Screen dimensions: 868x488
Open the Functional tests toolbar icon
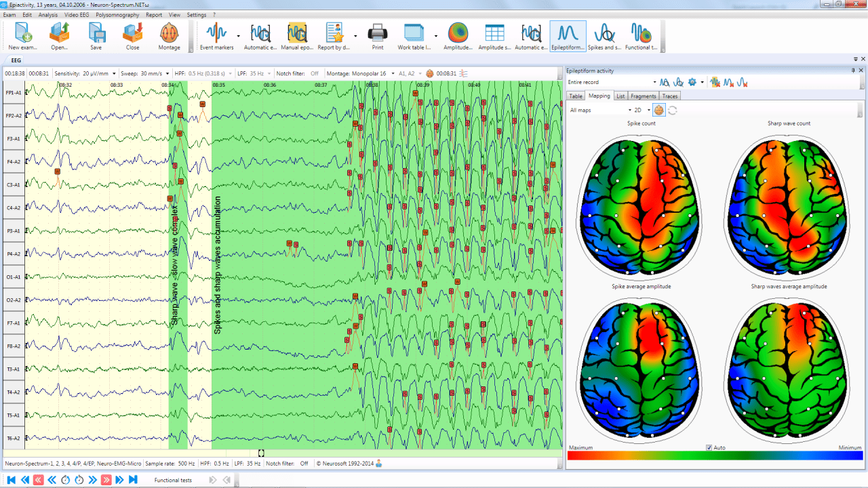[641, 36]
